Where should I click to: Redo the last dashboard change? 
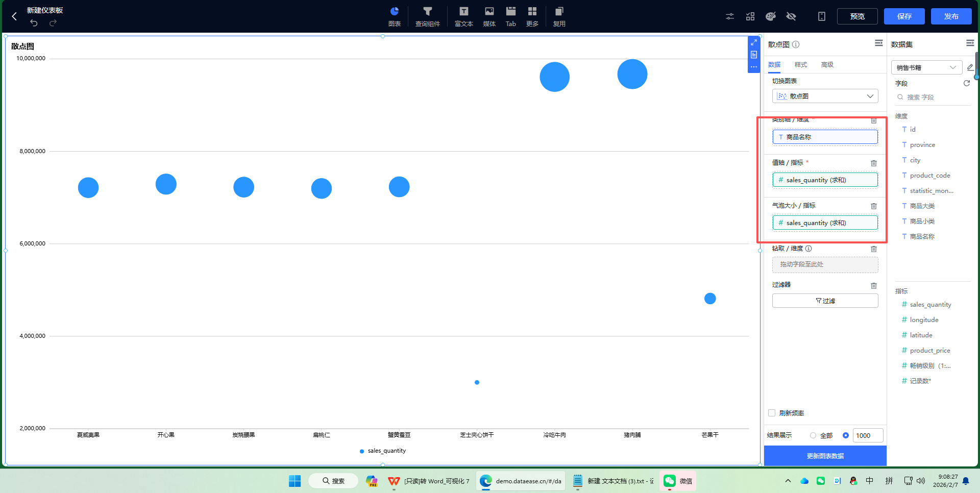[x=53, y=23]
